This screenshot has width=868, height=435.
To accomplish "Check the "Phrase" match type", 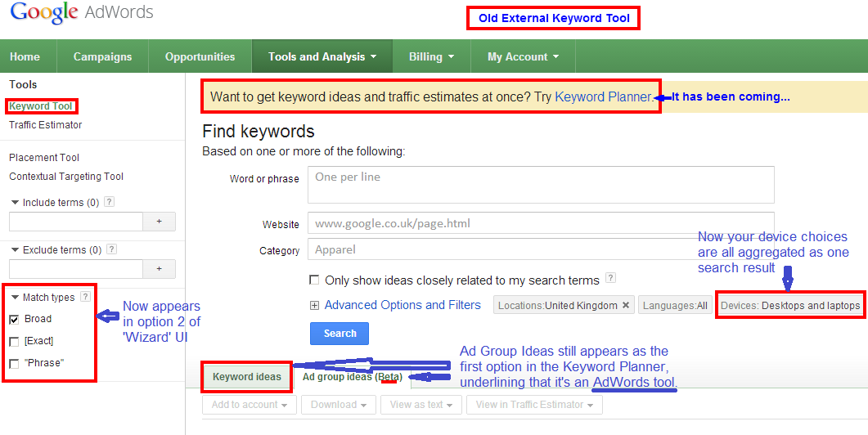I will pyautogui.click(x=15, y=364).
